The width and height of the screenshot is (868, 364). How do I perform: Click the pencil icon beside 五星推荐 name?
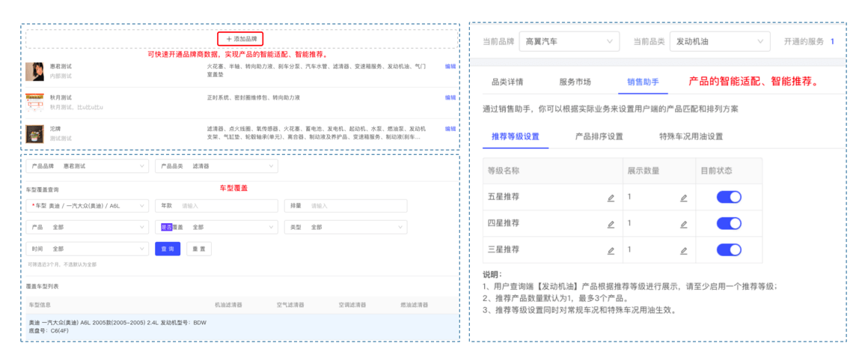click(x=611, y=198)
